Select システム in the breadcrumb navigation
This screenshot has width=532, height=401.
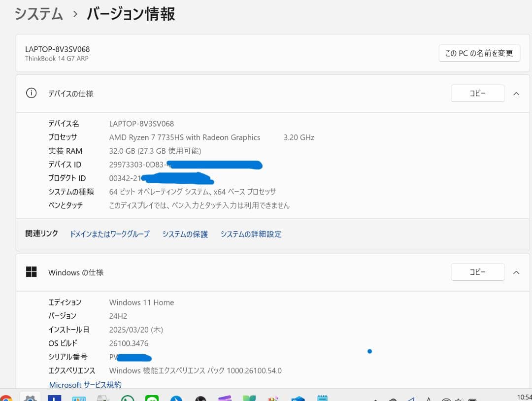click(38, 14)
